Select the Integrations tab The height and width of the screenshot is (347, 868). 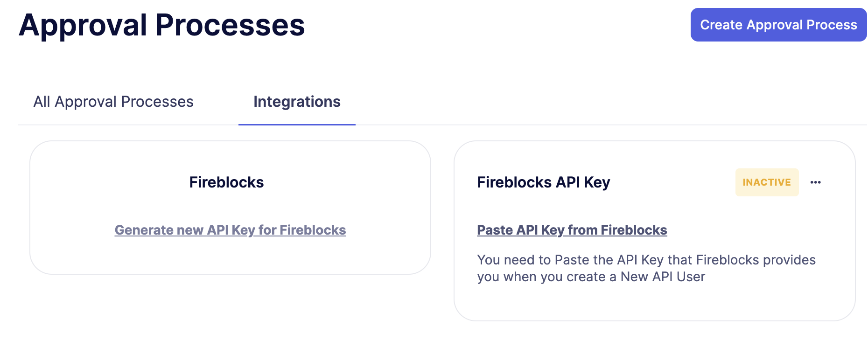click(x=297, y=102)
